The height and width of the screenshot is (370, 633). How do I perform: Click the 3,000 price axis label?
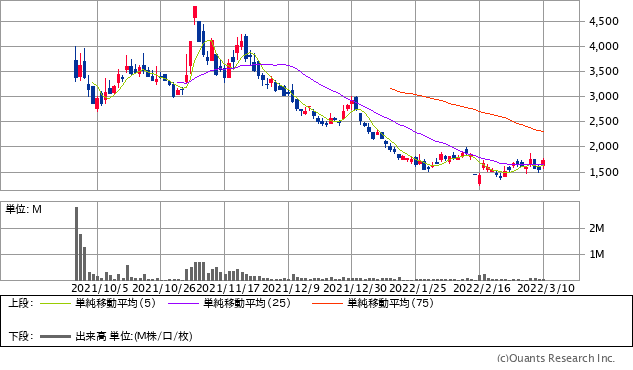point(604,96)
